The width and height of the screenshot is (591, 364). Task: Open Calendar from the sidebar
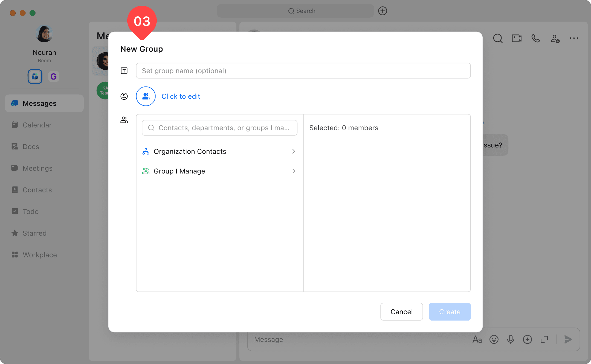[37, 125]
